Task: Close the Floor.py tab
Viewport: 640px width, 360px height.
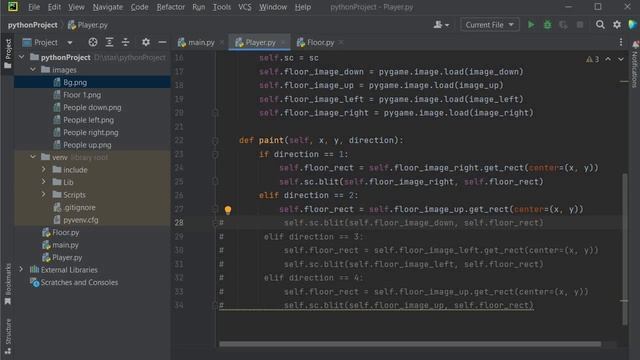Action: (x=341, y=42)
